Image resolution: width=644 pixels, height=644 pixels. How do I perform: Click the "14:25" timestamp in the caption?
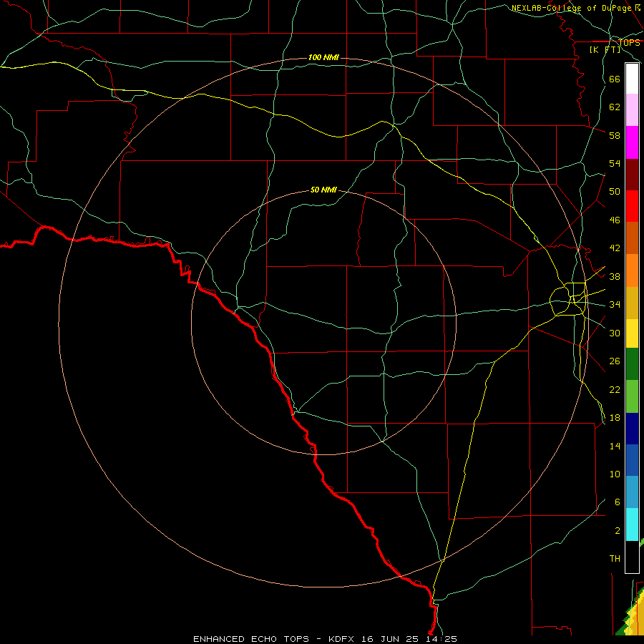tap(441, 639)
